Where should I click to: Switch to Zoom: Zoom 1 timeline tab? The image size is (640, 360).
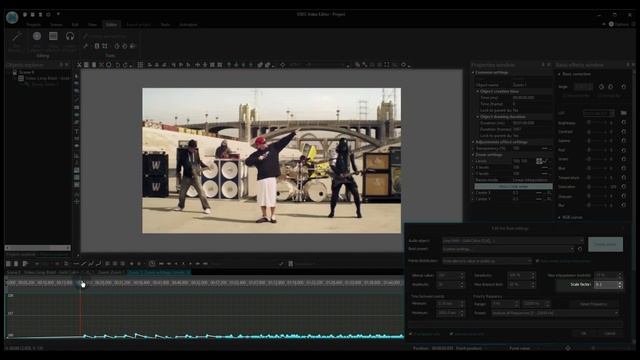tap(110, 272)
